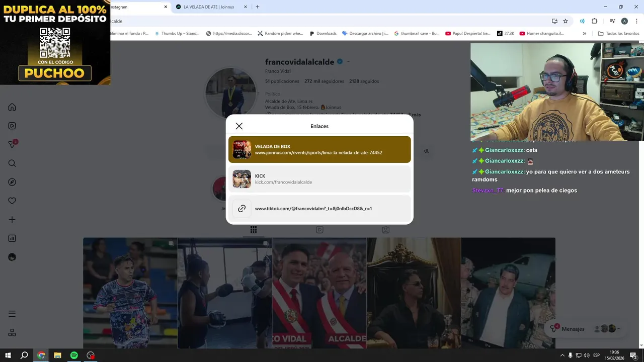Open Chrome extensions puzzle icon

(594, 21)
